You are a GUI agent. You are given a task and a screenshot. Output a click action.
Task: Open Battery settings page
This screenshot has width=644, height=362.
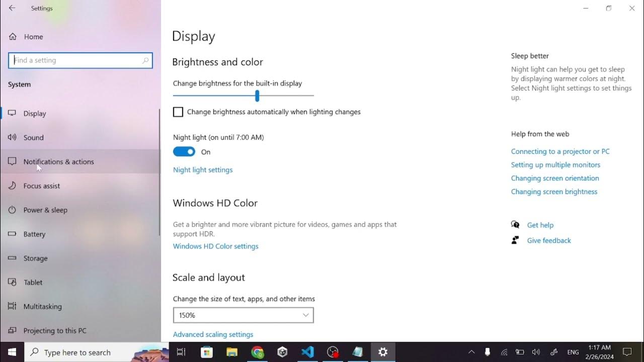(80, 234)
